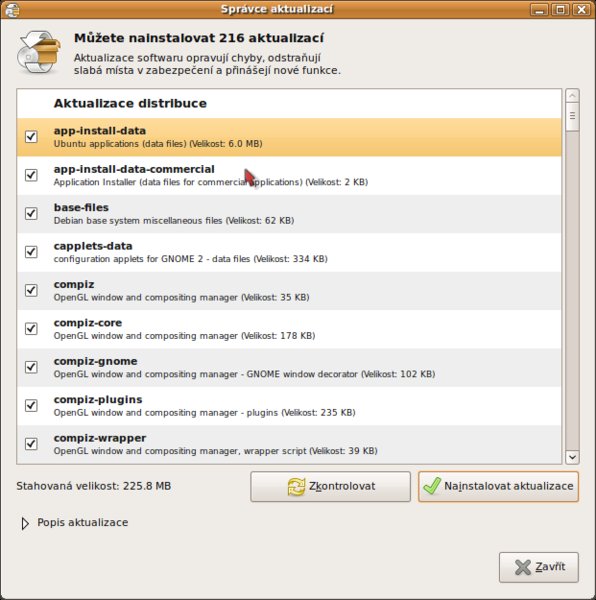This screenshot has height=600, width=596.
Task: Uncheck the compiz-gnome checkbox
Action: pos(31,367)
